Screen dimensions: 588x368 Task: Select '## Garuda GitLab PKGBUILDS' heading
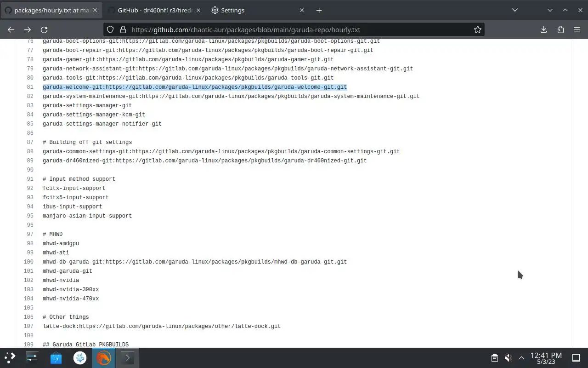pos(86,345)
